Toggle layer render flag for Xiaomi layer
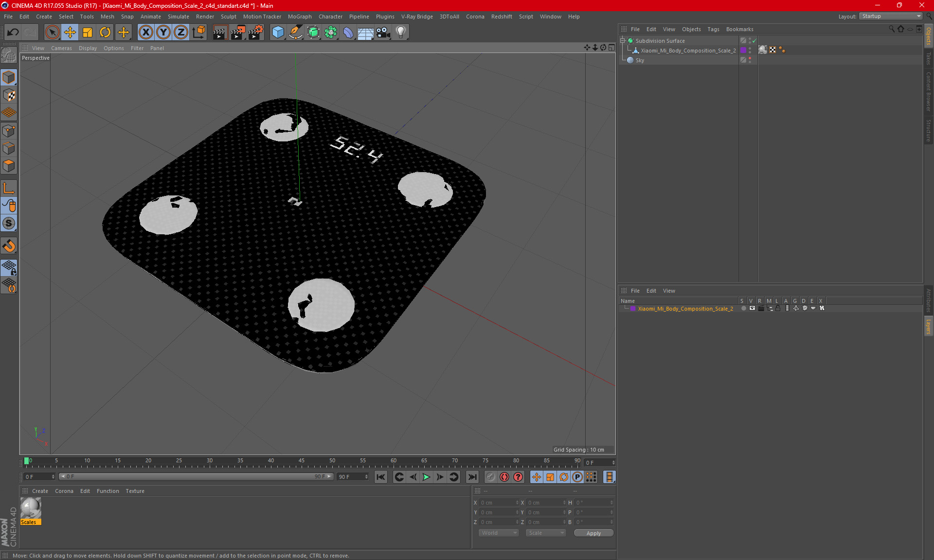 pyautogui.click(x=761, y=308)
